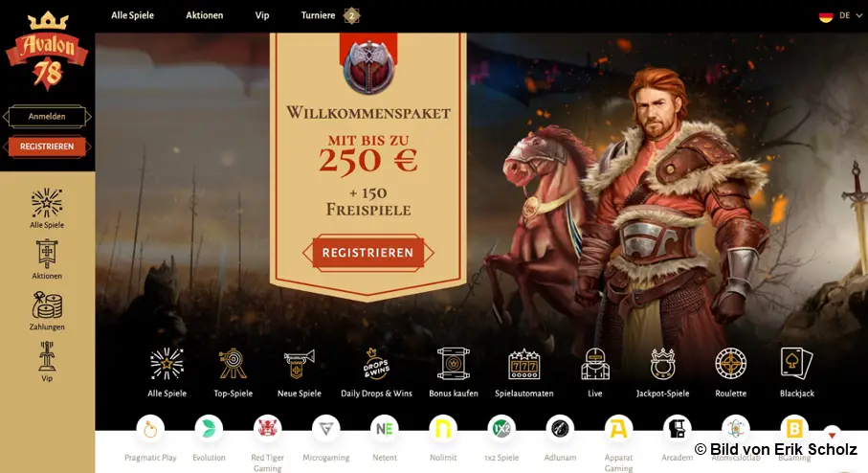The width and height of the screenshot is (868, 473).
Task: Open the Alle Spiele sidebar icon
Action: click(x=47, y=203)
